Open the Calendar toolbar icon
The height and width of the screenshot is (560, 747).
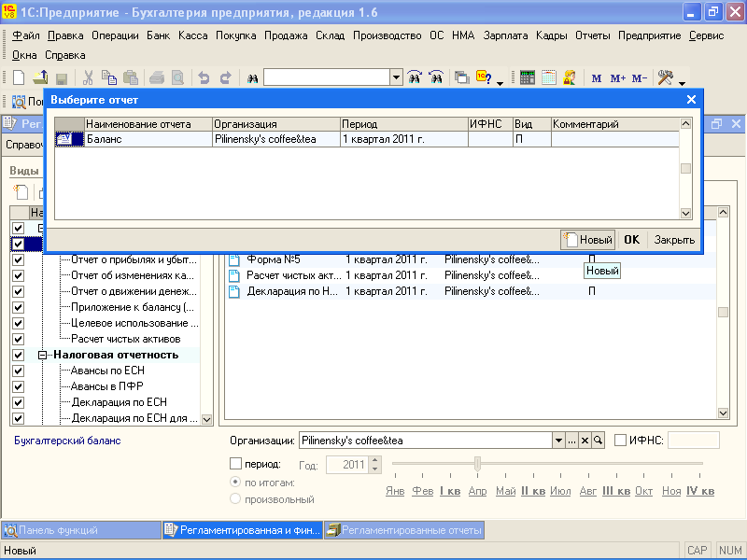(x=549, y=77)
